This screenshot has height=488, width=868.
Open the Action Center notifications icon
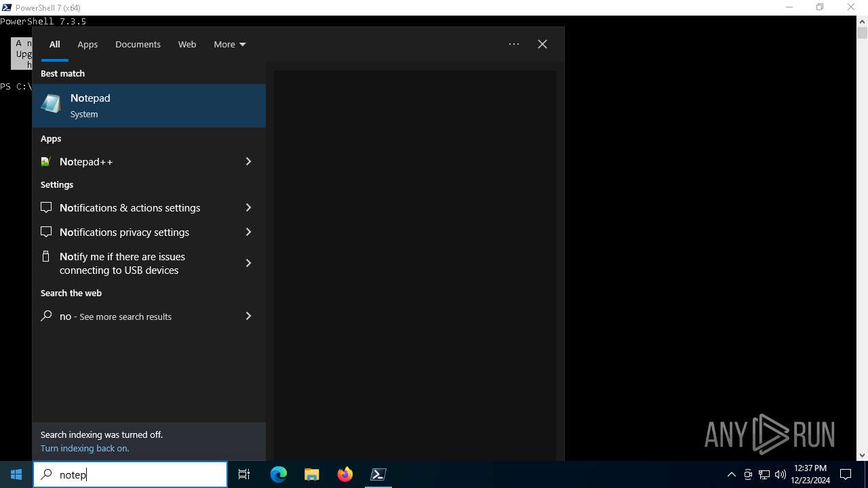[846, 474]
